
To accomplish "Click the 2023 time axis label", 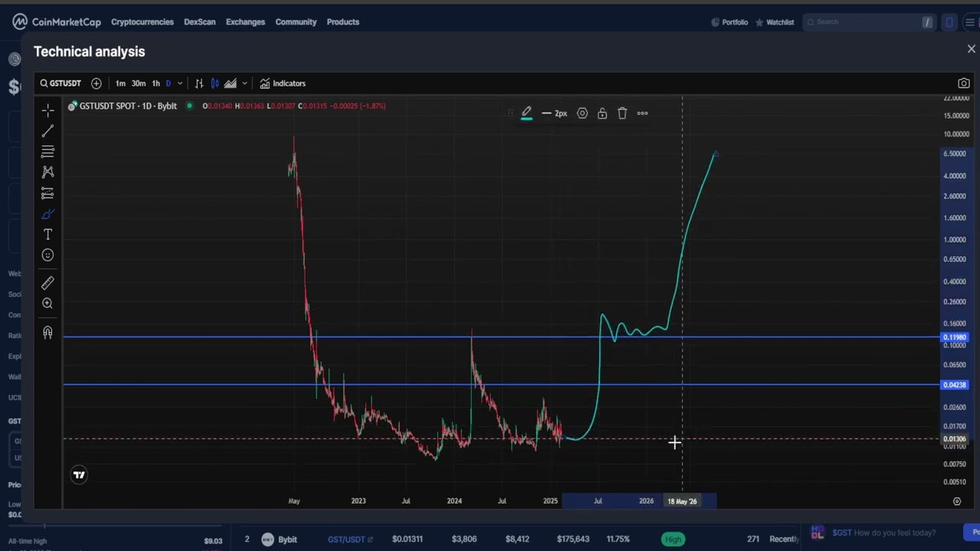I will pyautogui.click(x=358, y=501).
